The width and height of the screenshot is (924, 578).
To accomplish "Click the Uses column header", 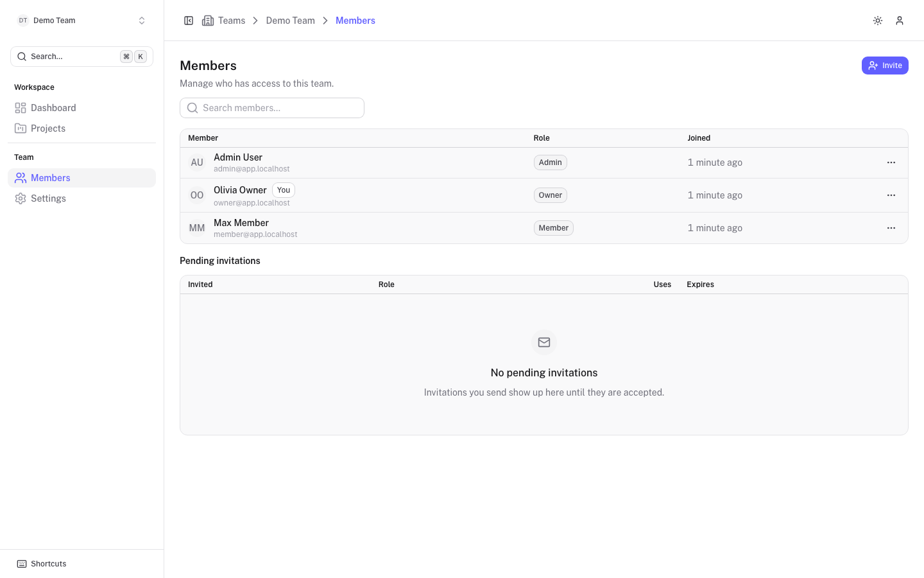I will point(662,285).
